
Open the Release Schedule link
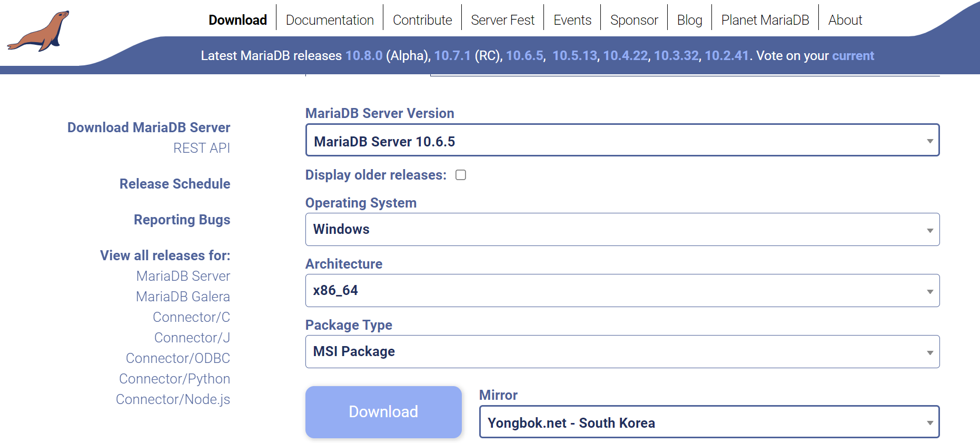[175, 184]
